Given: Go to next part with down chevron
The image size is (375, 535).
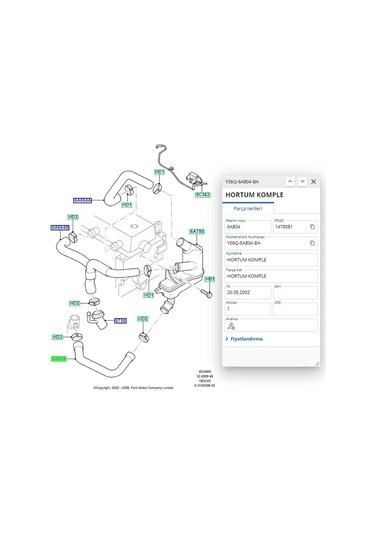Looking at the screenshot, I should 302,182.
